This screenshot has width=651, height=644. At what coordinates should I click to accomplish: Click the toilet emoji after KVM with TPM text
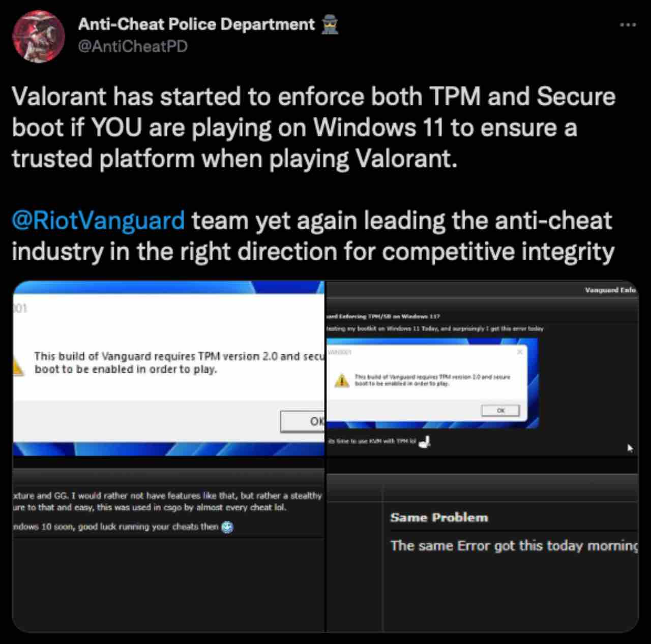425,442
